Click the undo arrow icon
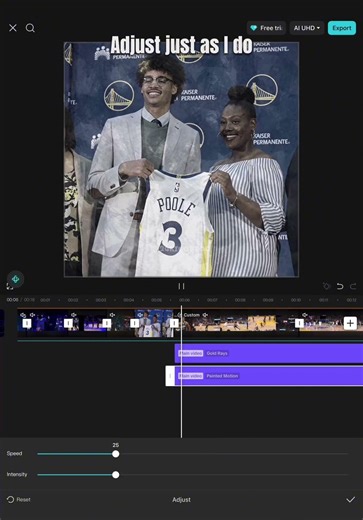The width and height of the screenshot is (363, 520). (x=340, y=286)
